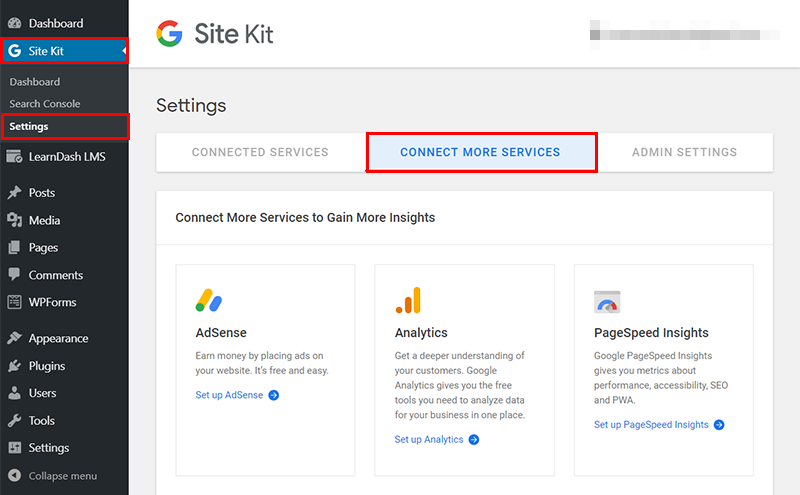Go to WPForms in the sidebar
Viewport: 800px width, 495px height.
(52, 302)
